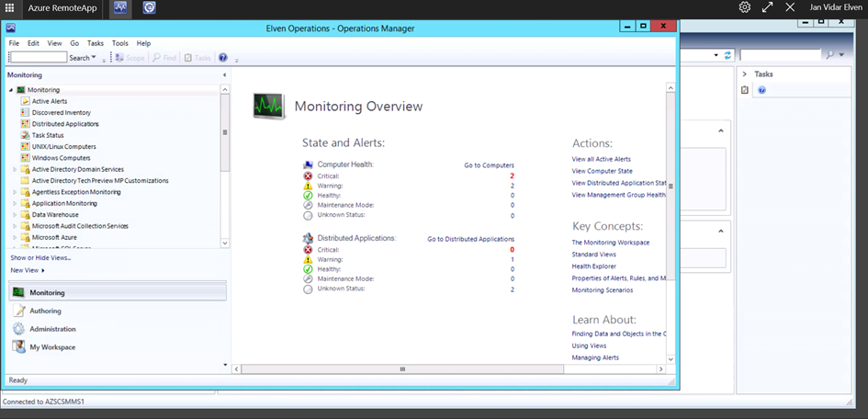Collapse the Monitoring navigation pane arrow

pos(224,74)
